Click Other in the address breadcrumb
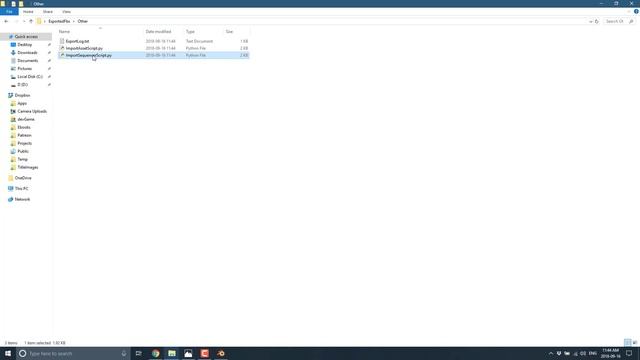 (82, 21)
